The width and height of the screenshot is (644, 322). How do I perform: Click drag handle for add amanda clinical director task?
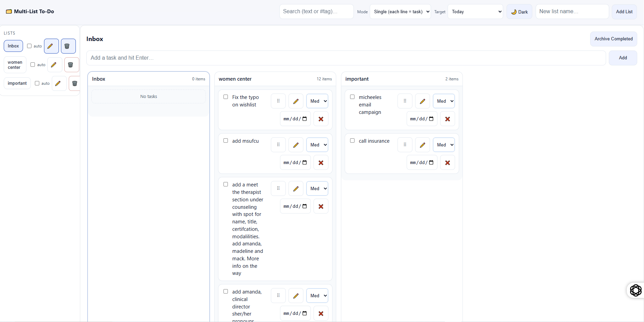(278, 296)
